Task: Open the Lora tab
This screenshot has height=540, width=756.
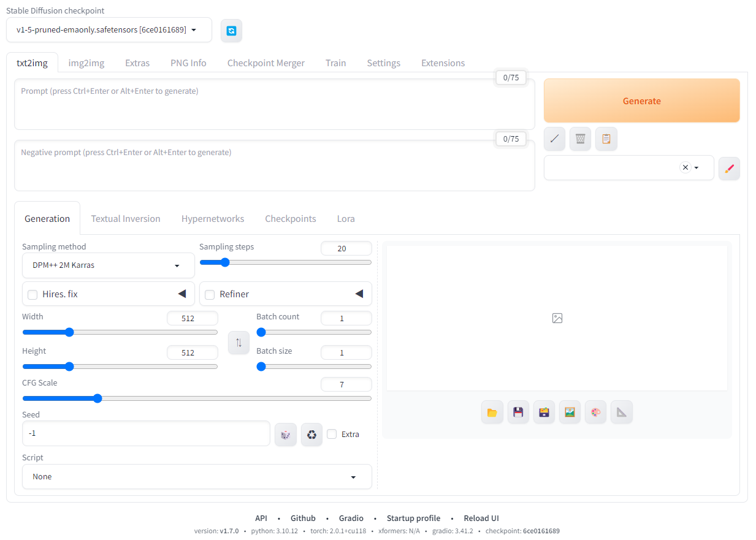Action: [x=345, y=219]
